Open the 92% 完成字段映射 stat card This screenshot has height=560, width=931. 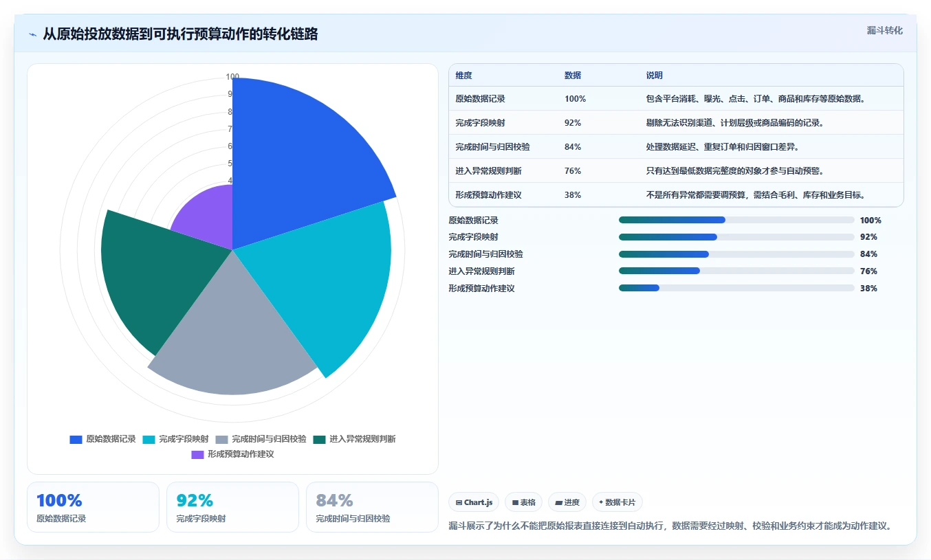pos(232,507)
